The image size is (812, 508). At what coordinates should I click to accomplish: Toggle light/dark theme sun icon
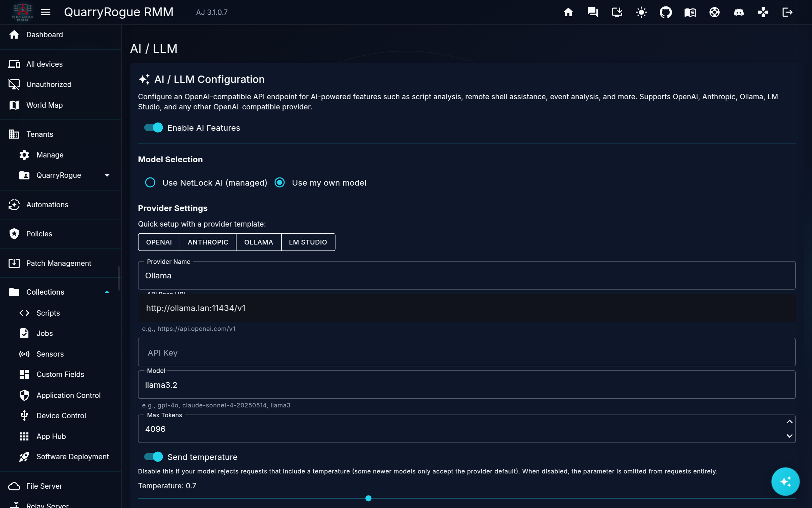click(x=641, y=12)
